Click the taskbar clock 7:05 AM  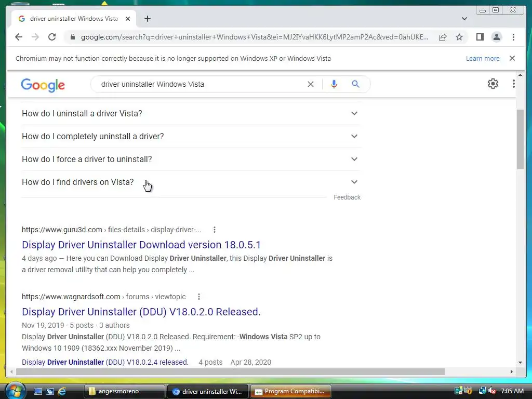(512, 391)
